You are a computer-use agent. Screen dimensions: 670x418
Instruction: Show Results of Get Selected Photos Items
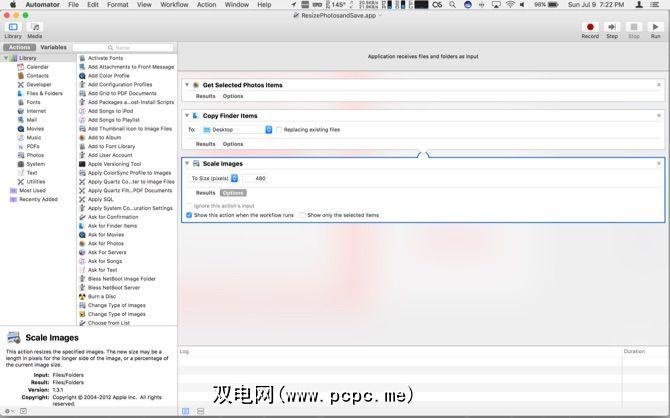pos(206,96)
